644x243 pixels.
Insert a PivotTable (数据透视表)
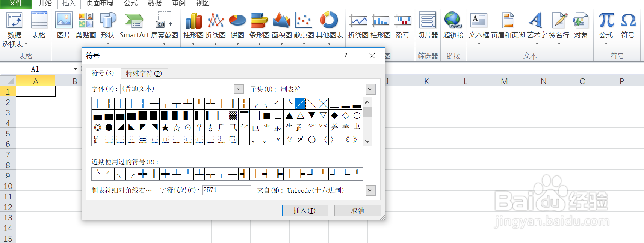pos(15,29)
